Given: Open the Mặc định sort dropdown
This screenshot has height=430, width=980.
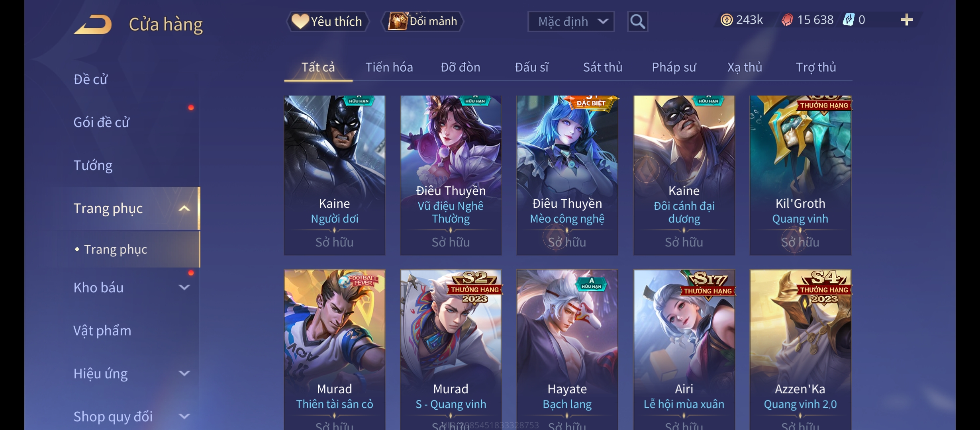Looking at the screenshot, I should (571, 21).
